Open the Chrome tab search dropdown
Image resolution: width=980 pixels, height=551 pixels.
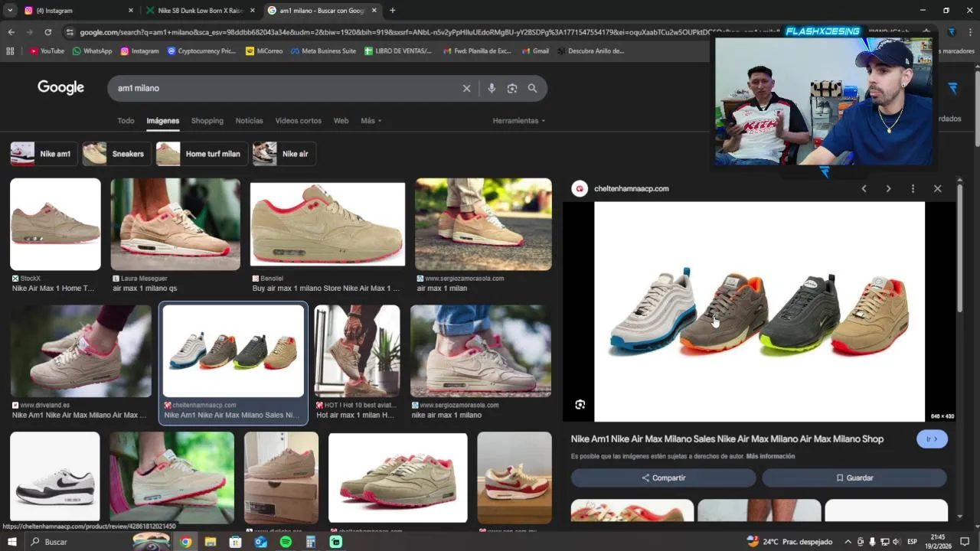pos(10,11)
